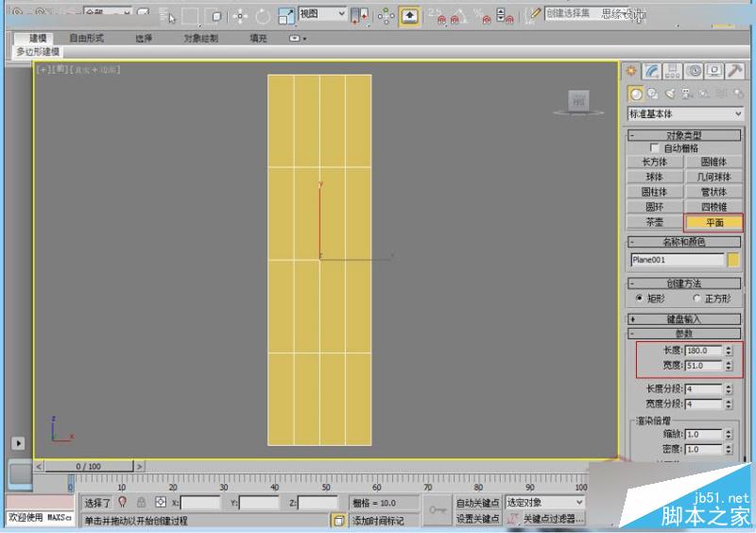Screen dimensions: 756x533
Task: Expand the 键盘输入 rollout
Action: [x=683, y=318]
